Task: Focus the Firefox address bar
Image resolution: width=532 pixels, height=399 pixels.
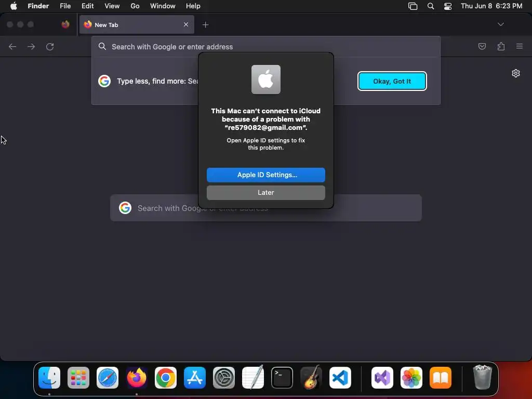Action: [x=265, y=46]
